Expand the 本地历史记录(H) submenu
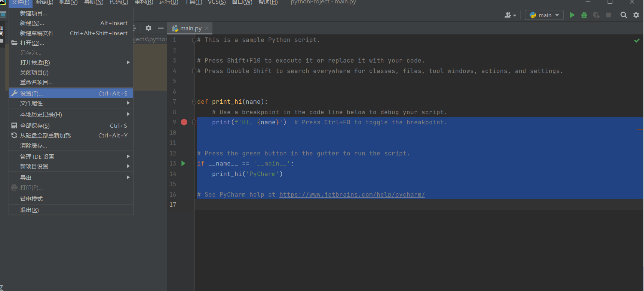644x291 pixels. tap(71, 114)
